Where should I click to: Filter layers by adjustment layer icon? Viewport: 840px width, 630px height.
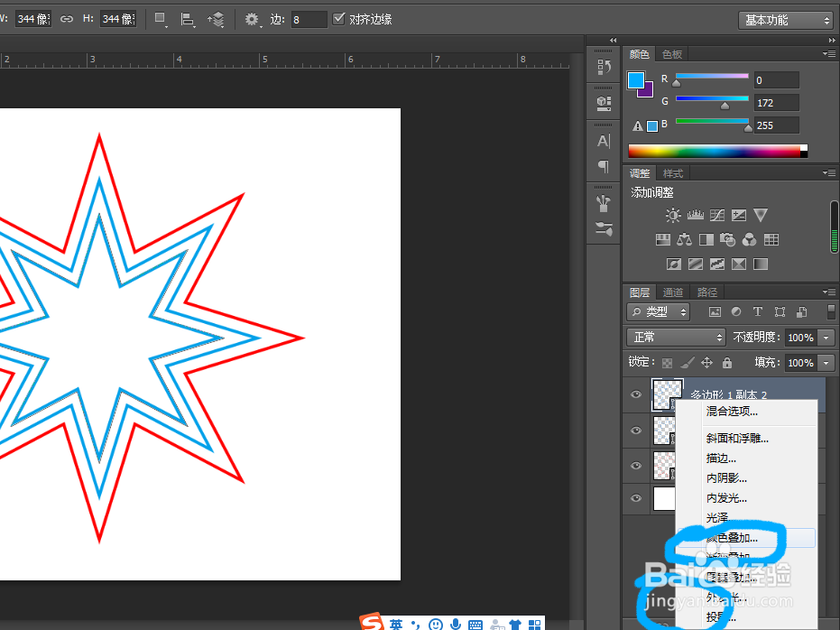click(736, 311)
